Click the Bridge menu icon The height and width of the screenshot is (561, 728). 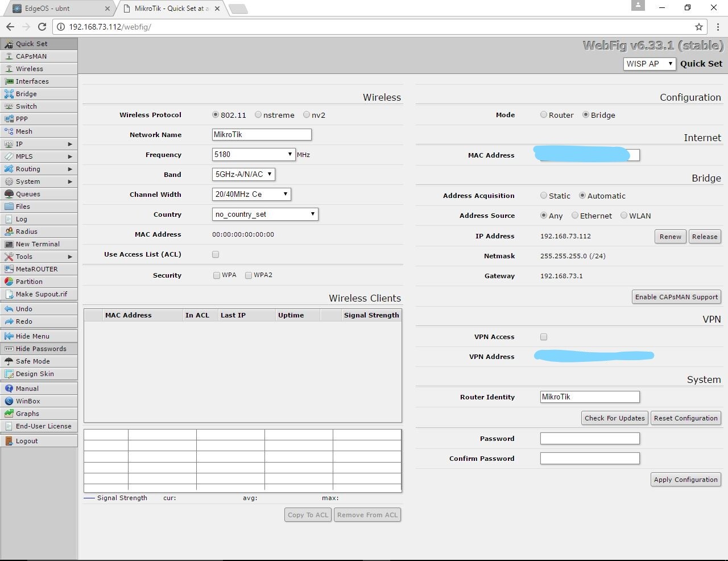pyautogui.click(x=9, y=94)
